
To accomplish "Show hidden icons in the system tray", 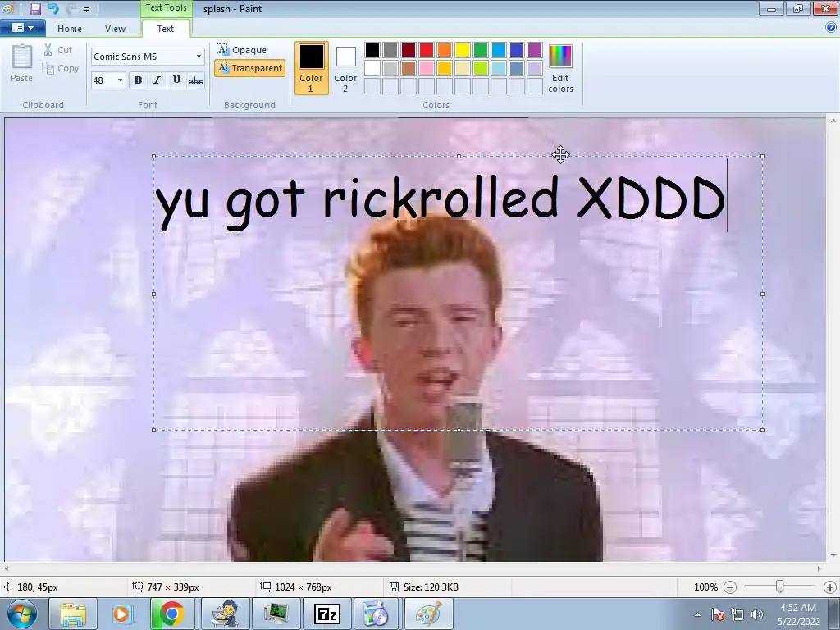I will (697, 614).
